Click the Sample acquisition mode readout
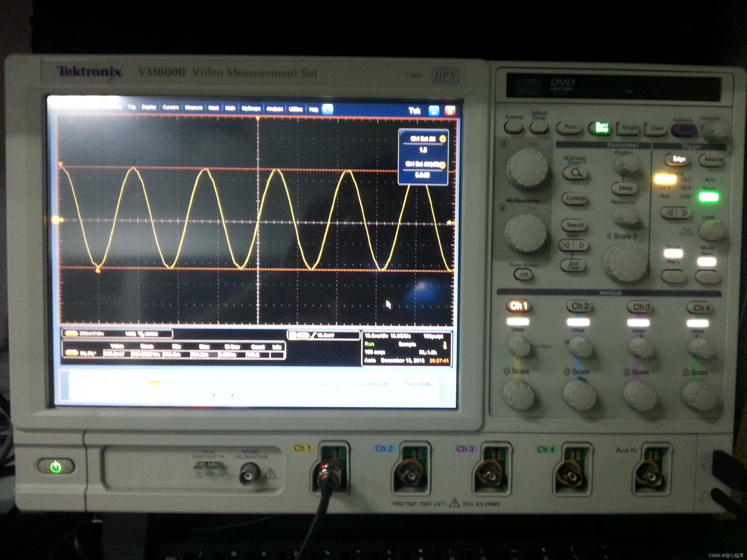 pyautogui.click(x=407, y=344)
